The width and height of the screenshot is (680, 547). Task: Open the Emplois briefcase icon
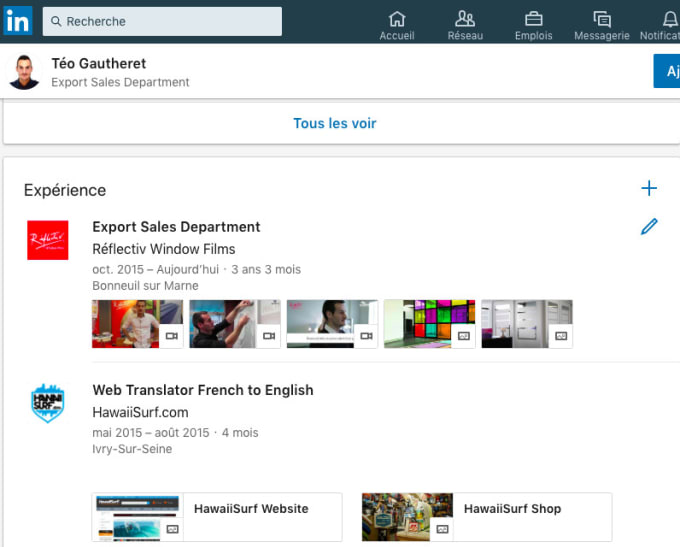[x=533, y=19]
